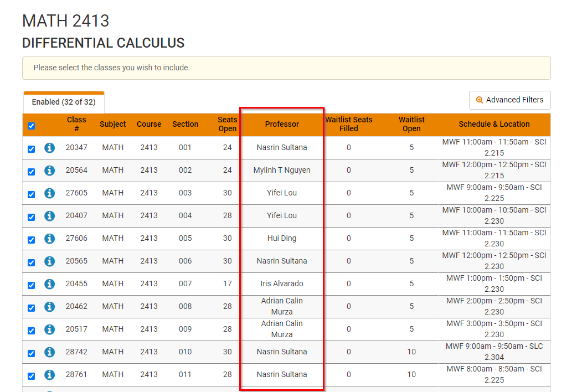Click the Seats Open column header

[228, 124]
